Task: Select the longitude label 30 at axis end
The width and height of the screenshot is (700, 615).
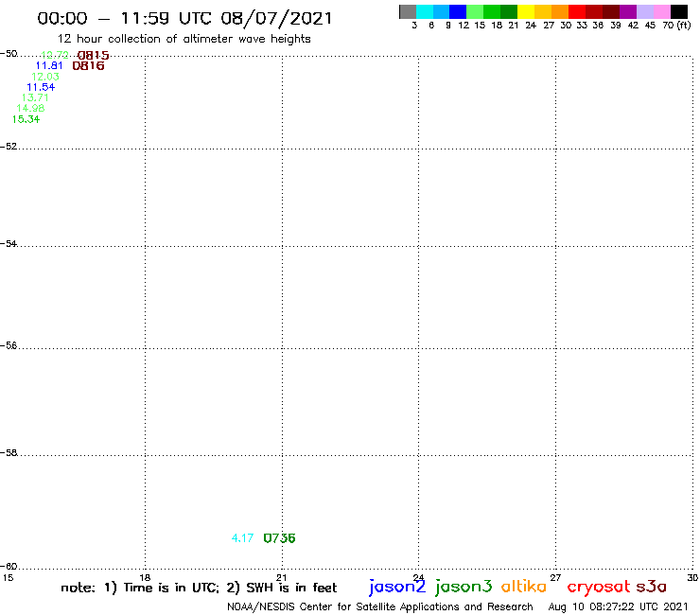Action: pos(692,577)
